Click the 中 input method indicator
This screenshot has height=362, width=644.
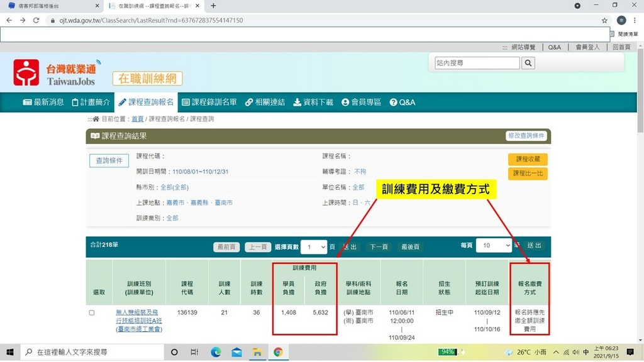point(586,352)
